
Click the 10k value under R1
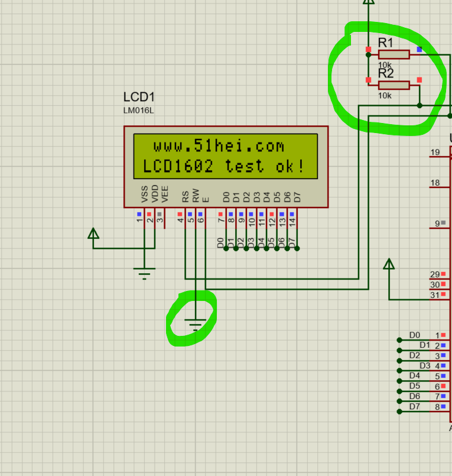tap(385, 64)
